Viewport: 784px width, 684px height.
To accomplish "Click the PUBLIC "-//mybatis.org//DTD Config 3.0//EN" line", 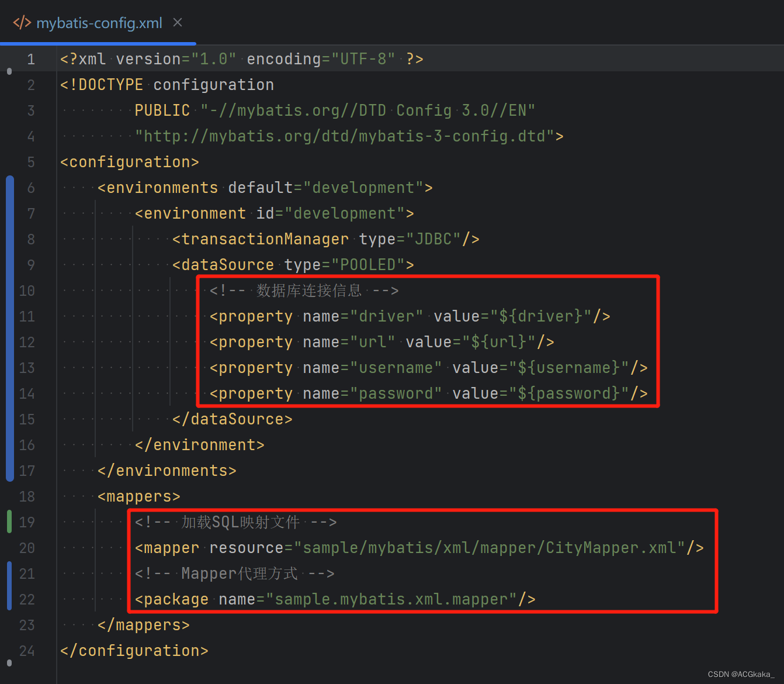I will pos(335,110).
